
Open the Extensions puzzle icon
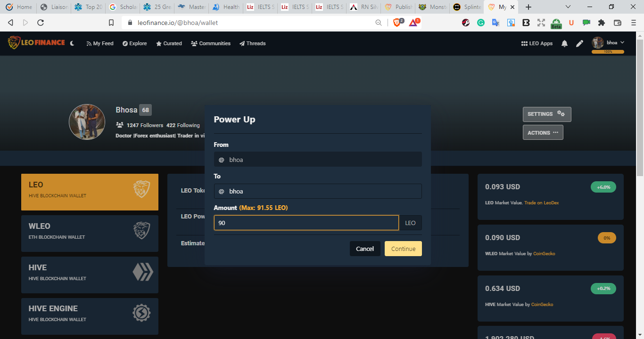point(602,22)
